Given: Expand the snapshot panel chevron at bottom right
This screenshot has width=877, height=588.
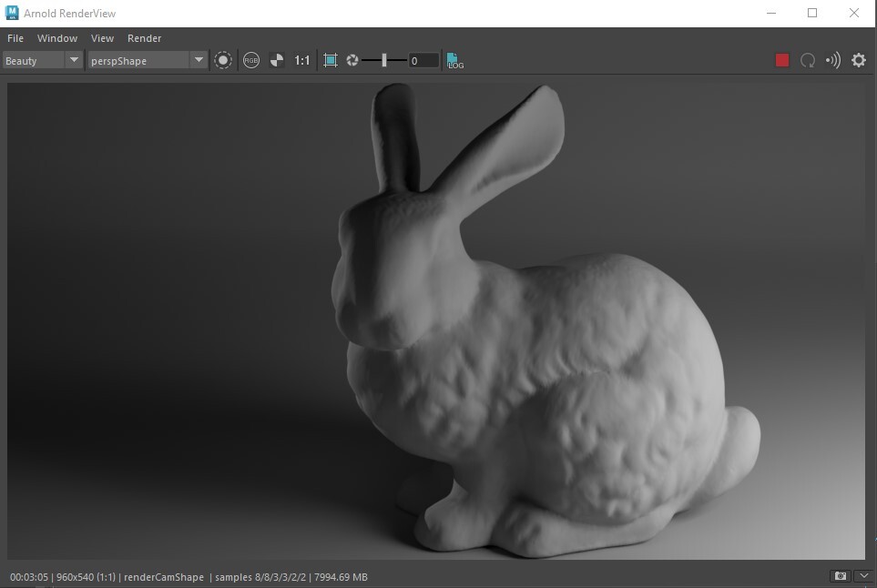Looking at the screenshot, I should [x=862, y=576].
